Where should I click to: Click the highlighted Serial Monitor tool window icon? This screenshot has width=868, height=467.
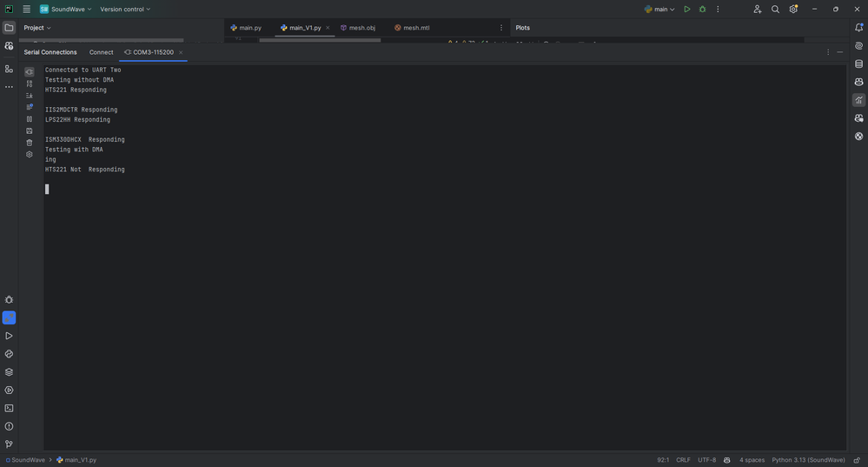[x=9, y=317]
